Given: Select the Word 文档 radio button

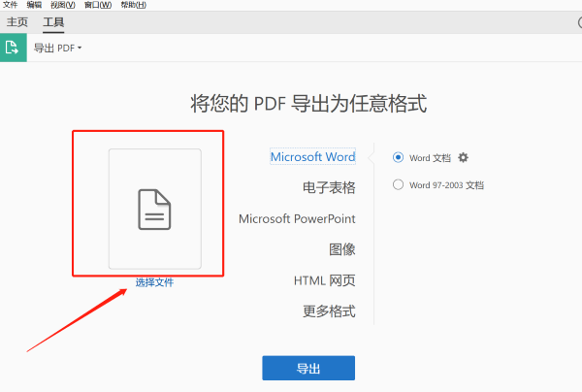Looking at the screenshot, I should 398,157.
